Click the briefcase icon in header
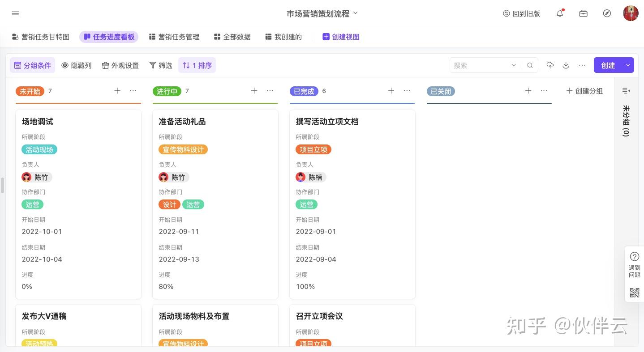The width and height of the screenshot is (644, 352). click(x=583, y=13)
